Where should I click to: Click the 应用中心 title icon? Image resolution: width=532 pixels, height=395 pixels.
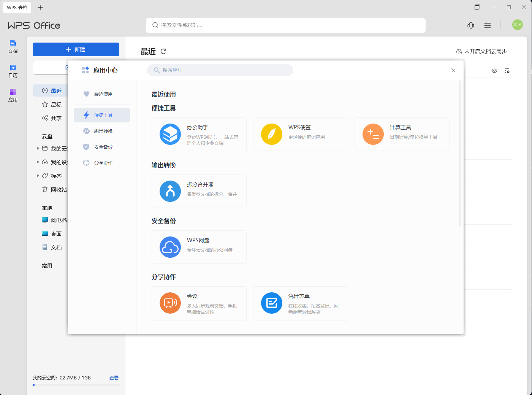[85, 70]
